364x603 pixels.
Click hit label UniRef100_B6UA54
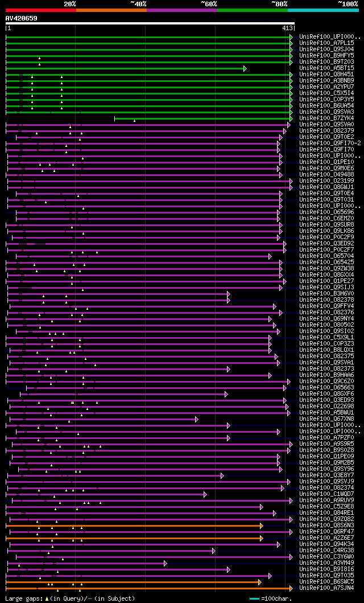(x=327, y=105)
